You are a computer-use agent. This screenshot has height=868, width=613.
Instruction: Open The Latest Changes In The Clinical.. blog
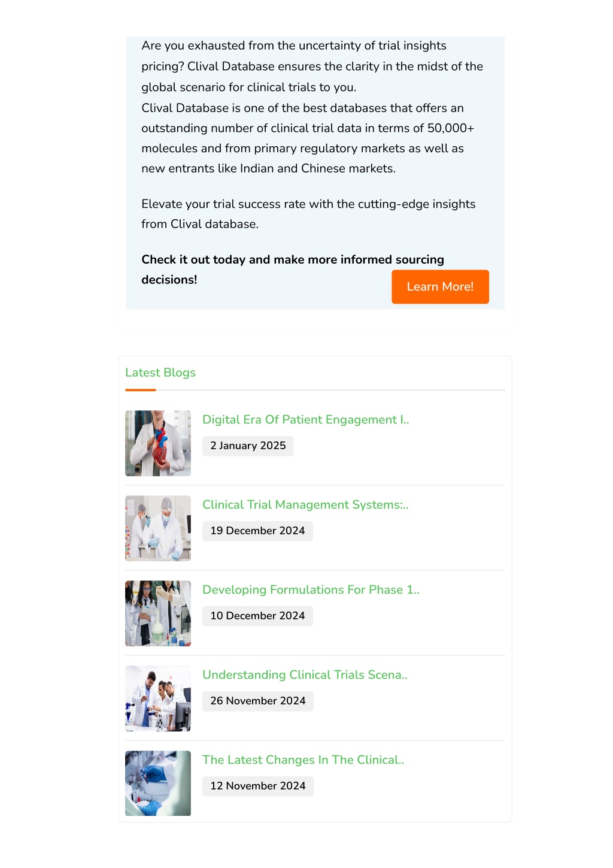coord(303,760)
